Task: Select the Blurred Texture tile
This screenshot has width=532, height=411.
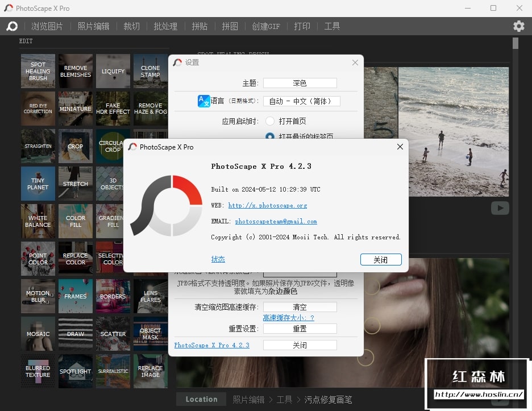Action: [x=38, y=371]
